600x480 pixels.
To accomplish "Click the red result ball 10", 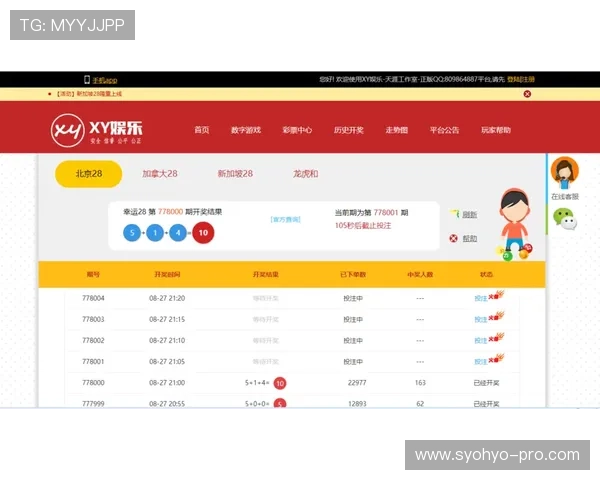I will tap(203, 233).
